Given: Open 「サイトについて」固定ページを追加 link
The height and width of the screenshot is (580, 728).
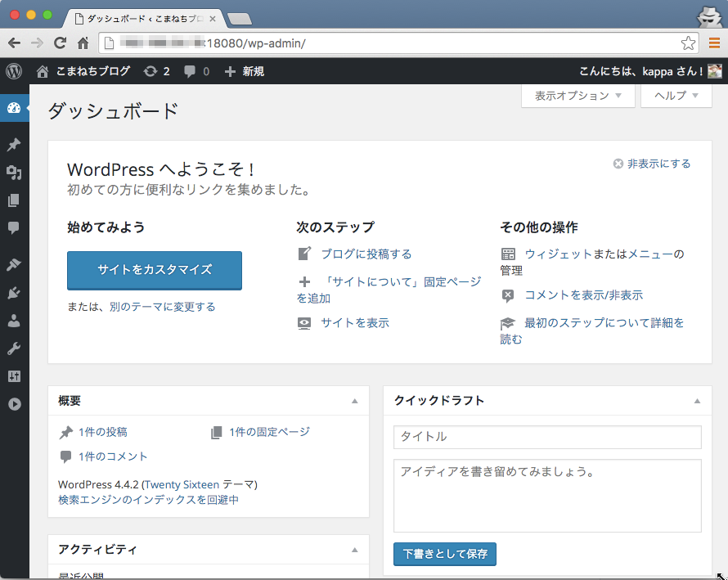Looking at the screenshot, I should click(389, 290).
